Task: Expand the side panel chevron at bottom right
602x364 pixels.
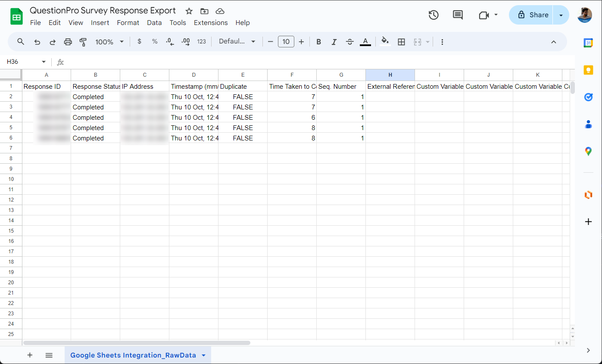Action: [588, 350]
